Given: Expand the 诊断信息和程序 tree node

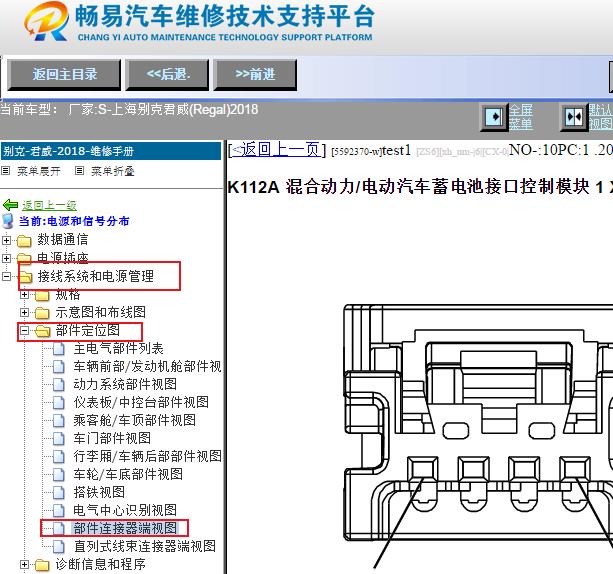Looking at the screenshot, I should pyautogui.click(x=24, y=564).
